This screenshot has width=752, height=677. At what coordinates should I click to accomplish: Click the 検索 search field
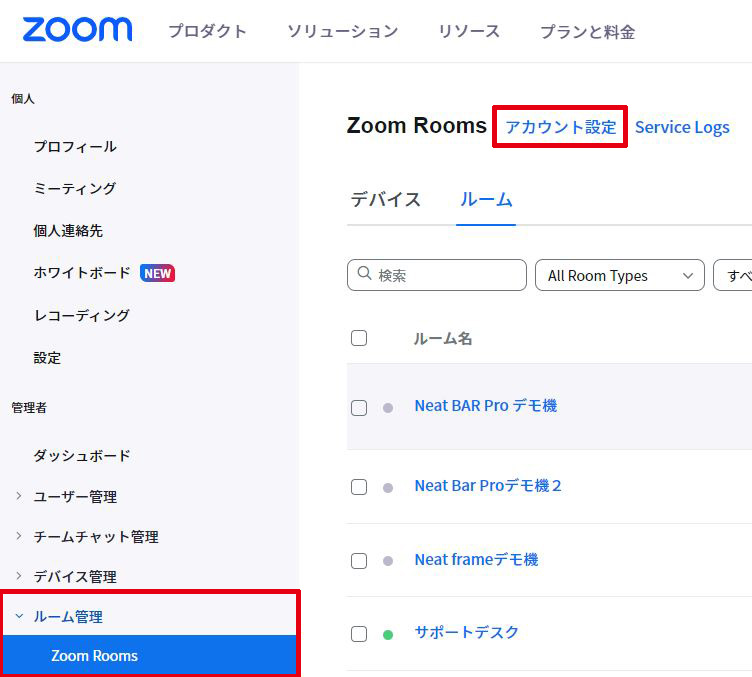pos(437,275)
